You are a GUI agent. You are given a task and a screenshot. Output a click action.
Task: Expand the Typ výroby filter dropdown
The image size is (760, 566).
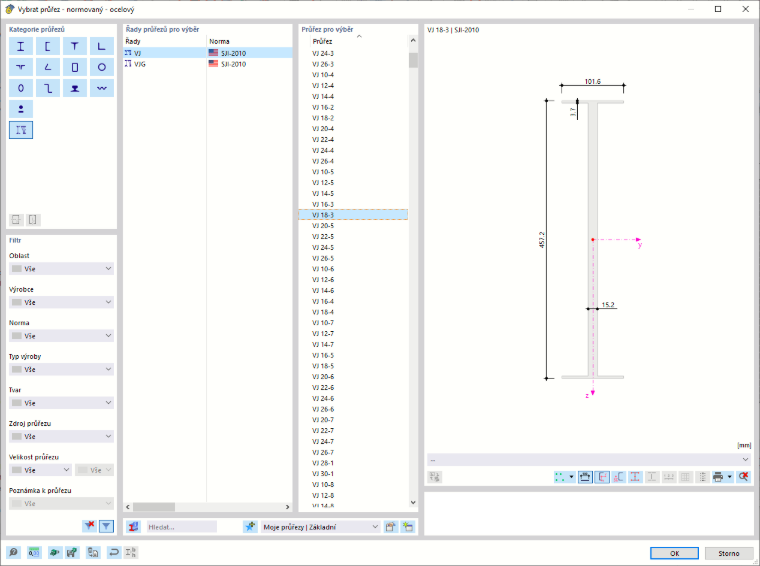(x=62, y=369)
